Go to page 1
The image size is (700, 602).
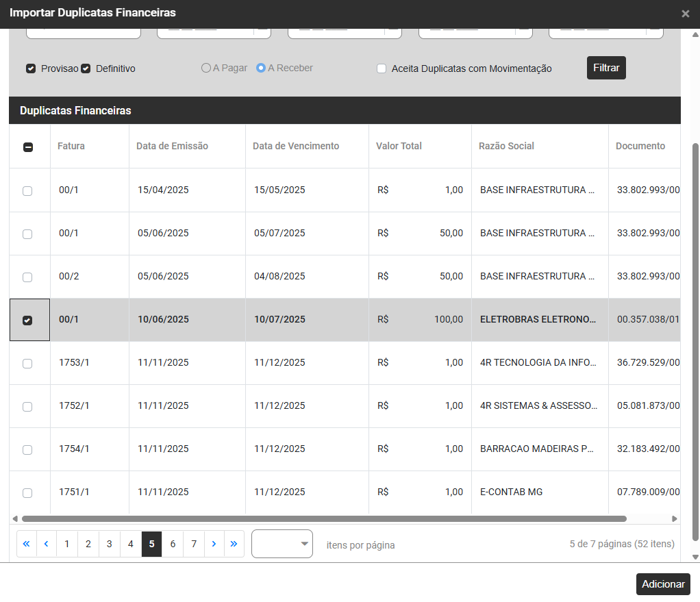pyautogui.click(x=66, y=544)
